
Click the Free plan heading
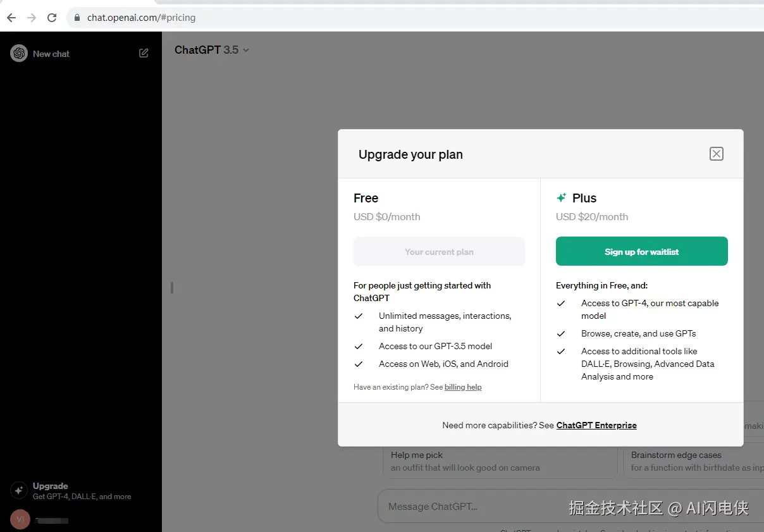click(x=366, y=198)
